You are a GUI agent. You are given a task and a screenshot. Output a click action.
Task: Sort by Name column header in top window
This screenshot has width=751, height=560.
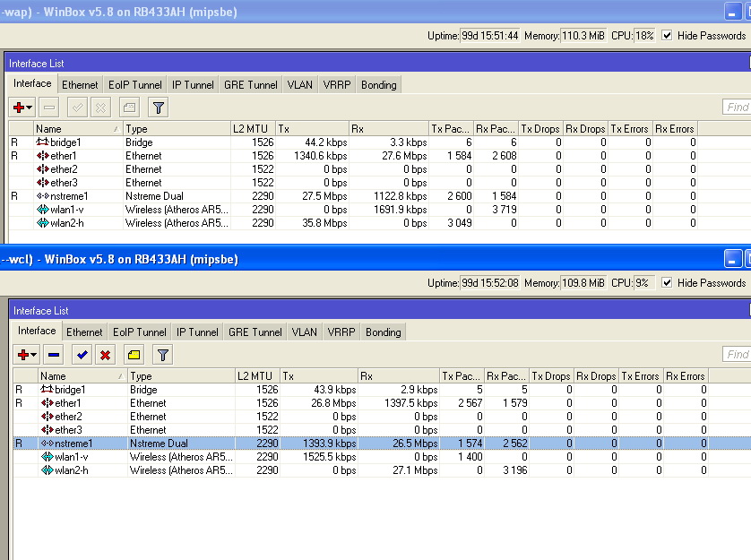point(78,129)
